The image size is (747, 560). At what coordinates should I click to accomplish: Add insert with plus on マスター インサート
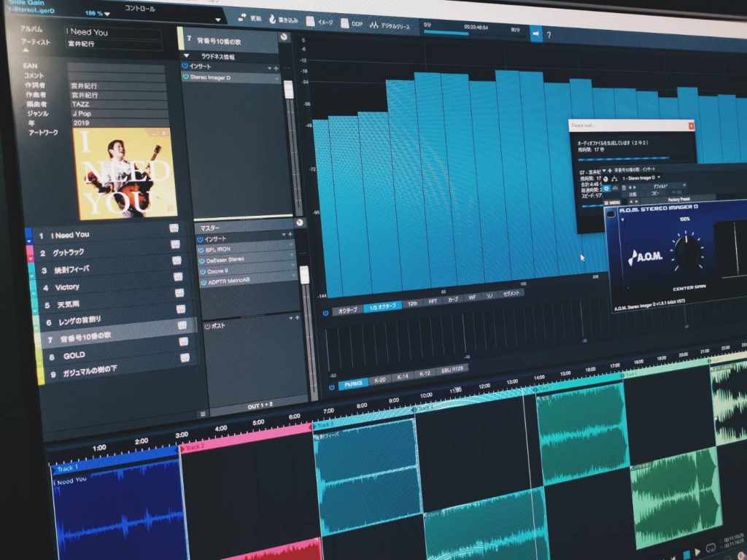tap(290, 234)
